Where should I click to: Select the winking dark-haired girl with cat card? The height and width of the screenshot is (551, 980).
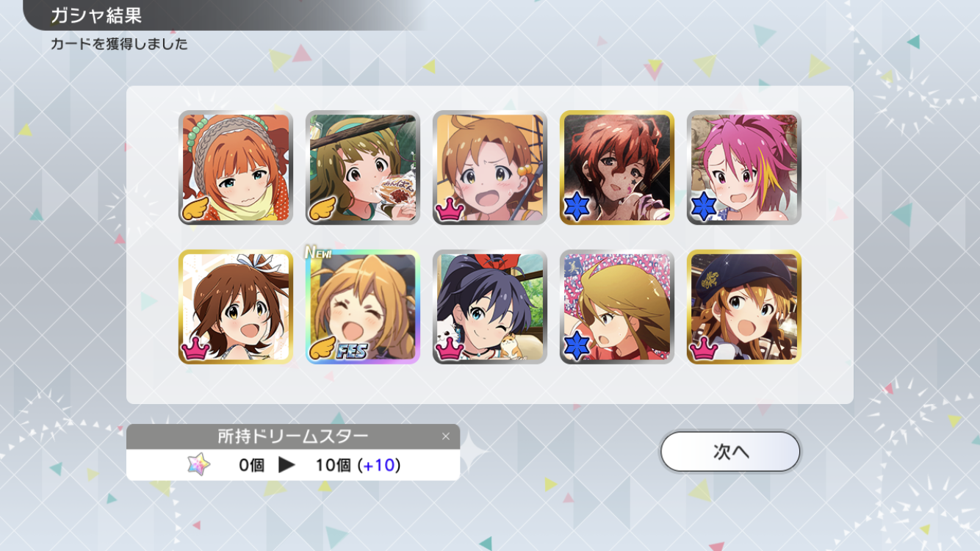click(x=490, y=307)
